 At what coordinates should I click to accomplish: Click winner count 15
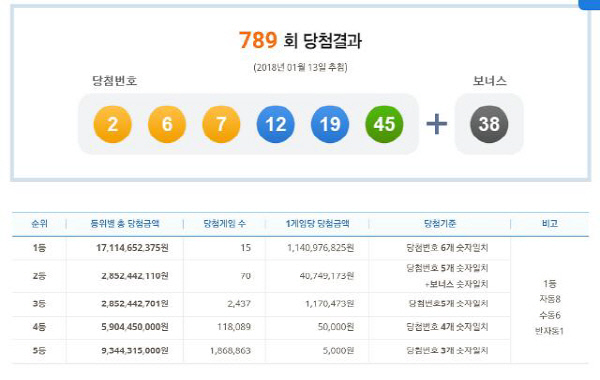pos(246,248)
